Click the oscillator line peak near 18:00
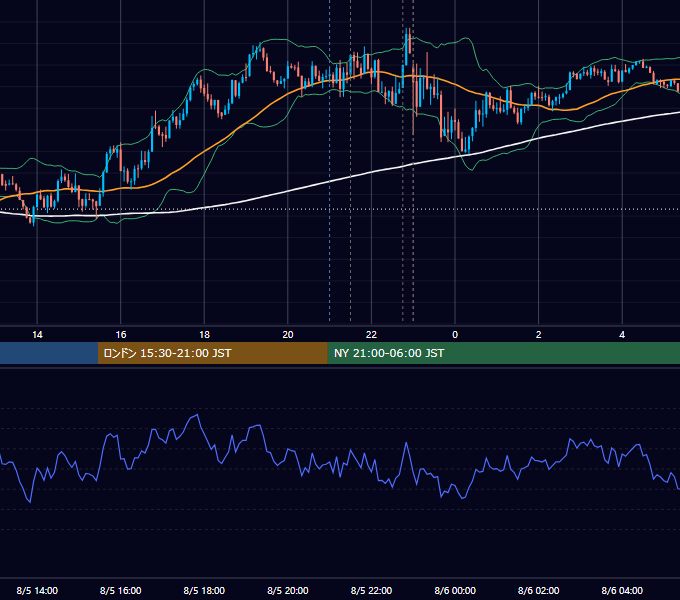 coord(198,415)
